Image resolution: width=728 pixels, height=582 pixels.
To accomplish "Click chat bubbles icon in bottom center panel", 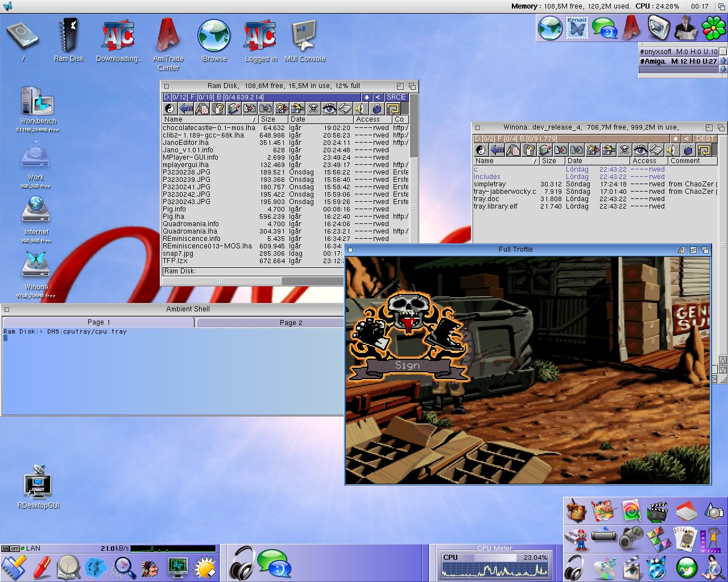I will (x=274, y=564).
